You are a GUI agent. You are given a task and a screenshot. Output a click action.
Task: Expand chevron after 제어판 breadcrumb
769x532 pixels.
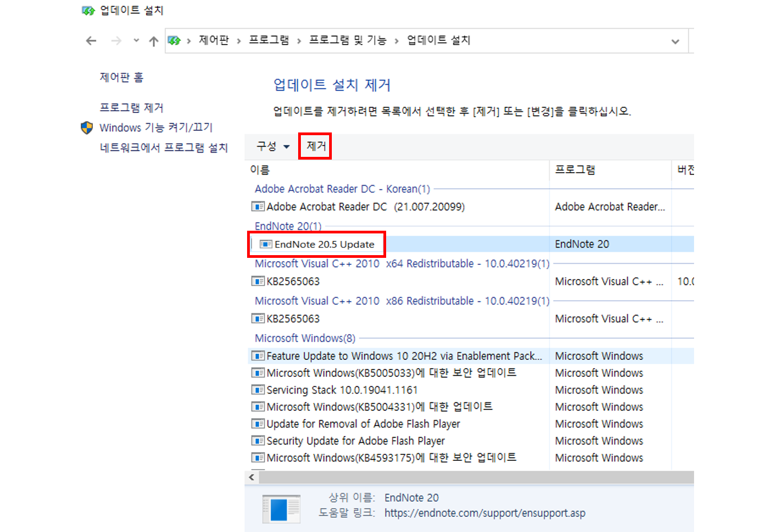click(x=239, y=41)
